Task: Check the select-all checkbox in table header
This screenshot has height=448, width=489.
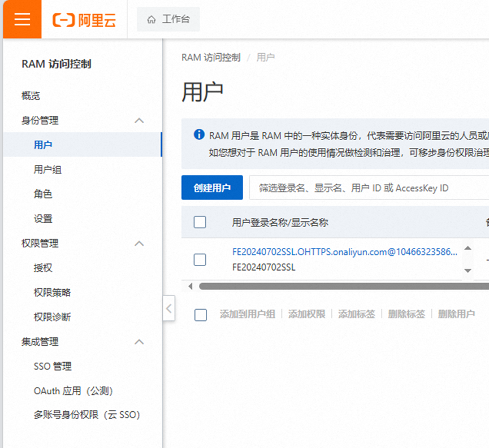Action: click(x=200, y=222)
